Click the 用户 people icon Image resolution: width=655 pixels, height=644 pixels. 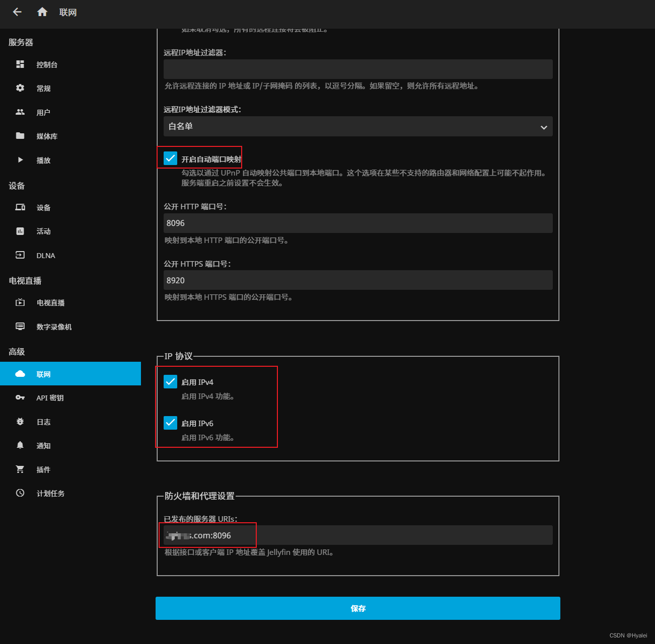20,112
